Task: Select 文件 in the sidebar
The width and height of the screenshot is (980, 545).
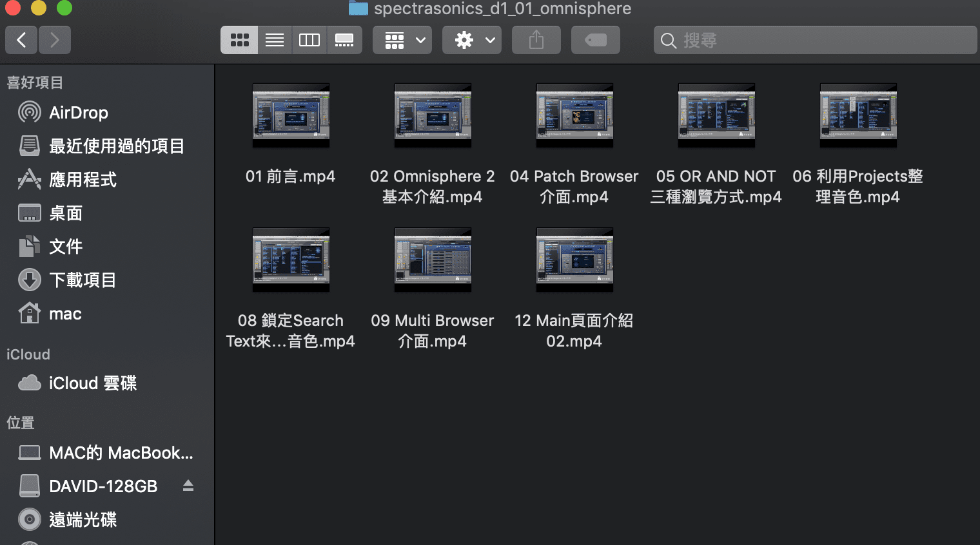Action: 66,247
